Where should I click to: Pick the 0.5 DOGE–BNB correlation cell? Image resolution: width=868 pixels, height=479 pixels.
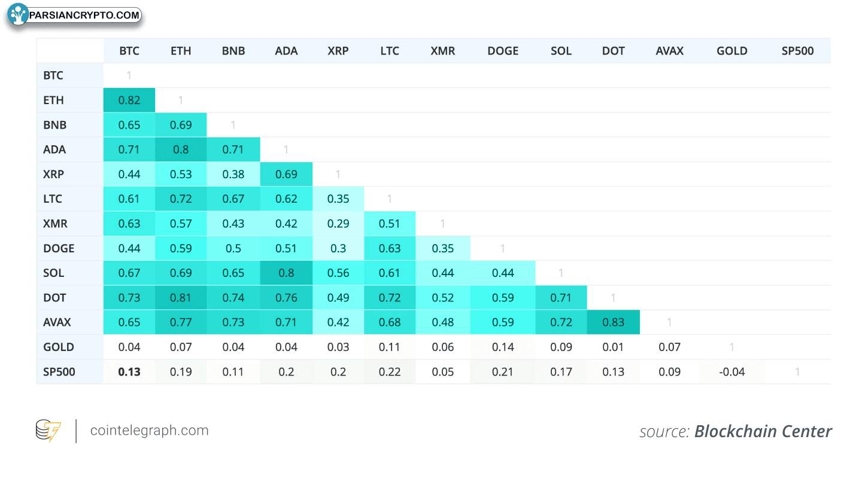(233, 248)
